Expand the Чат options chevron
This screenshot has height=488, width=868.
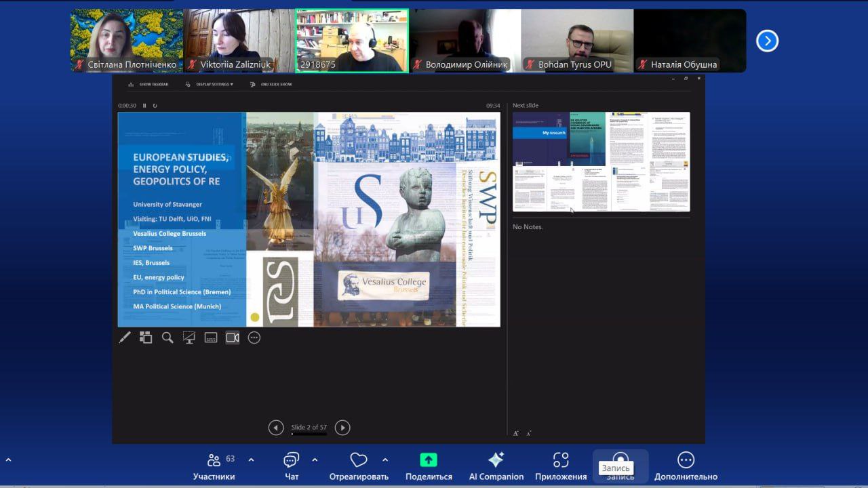(x=315, y=460)
